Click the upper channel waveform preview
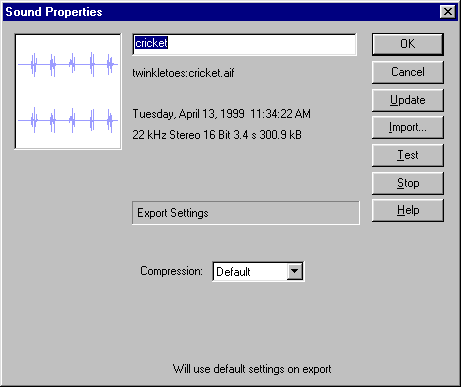Image resolution: width=461 pixels, height=387 pixels. click(x=68, y=64)
